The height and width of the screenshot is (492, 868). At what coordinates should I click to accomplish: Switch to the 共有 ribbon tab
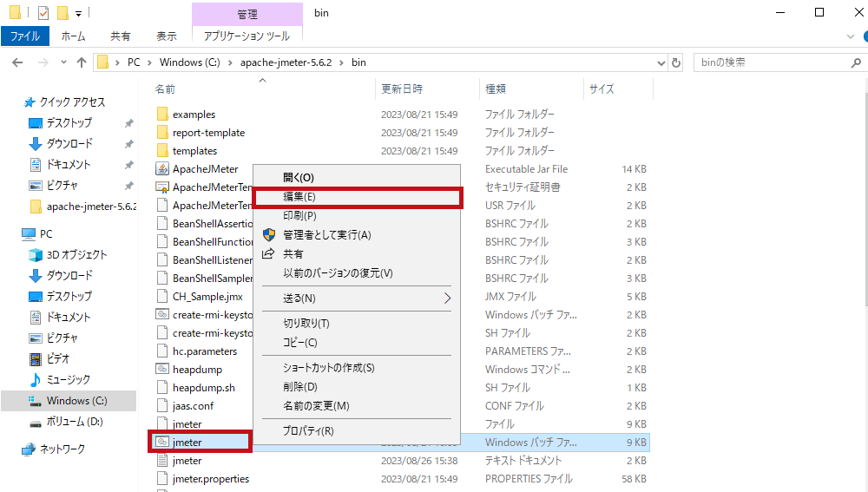120,36
